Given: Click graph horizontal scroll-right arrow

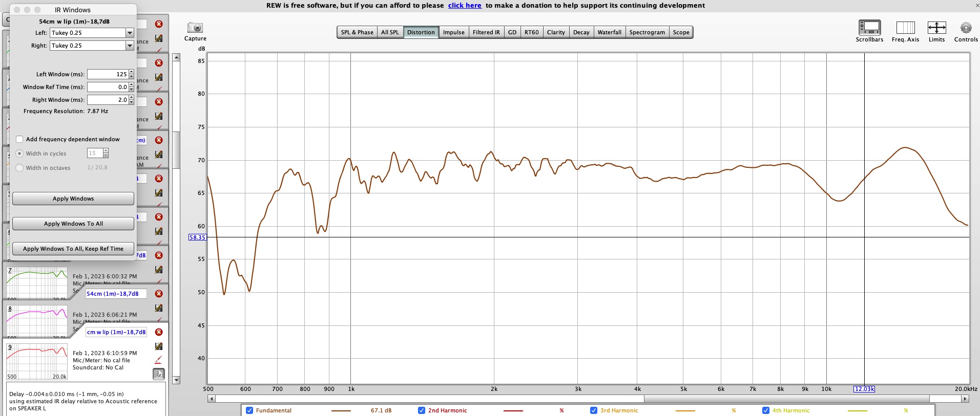Looking at the screenshot, I should click(x=965, y=399).
